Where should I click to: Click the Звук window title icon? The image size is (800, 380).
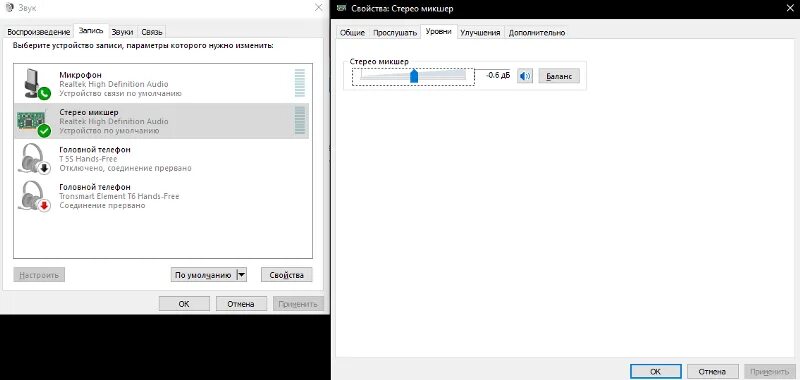click(x=9, y=8)
